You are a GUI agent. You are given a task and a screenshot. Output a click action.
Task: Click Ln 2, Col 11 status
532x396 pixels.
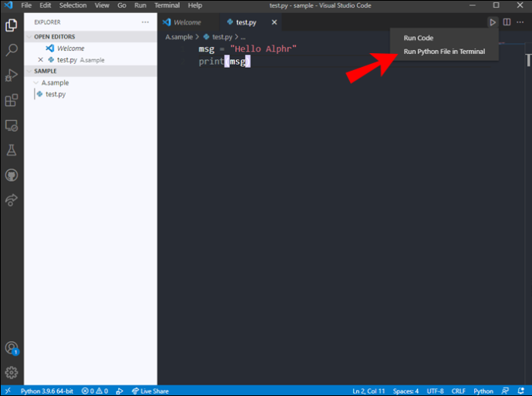(x=369, y=391)
